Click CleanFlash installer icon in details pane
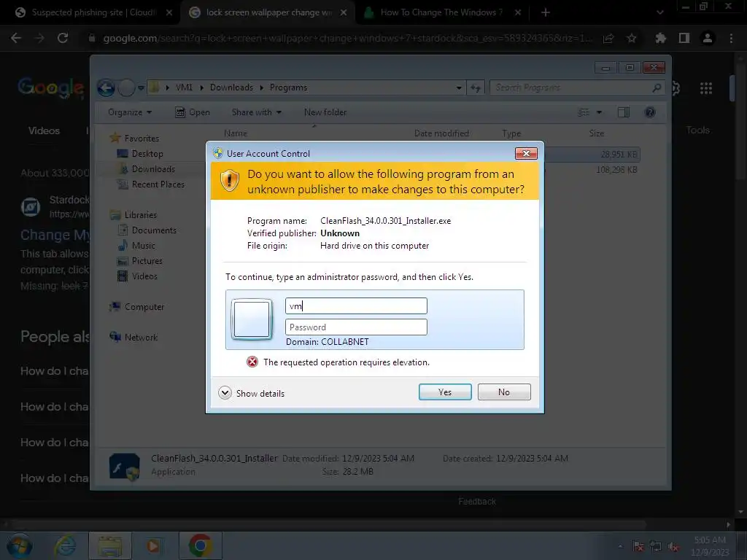This screenshot has height=560, width=747. pyautogui.click(x=124, y=466)
